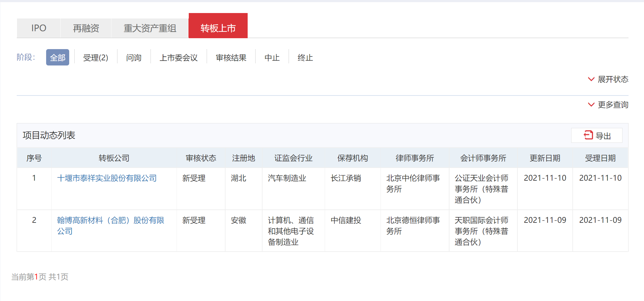Show 审核结果 stage projects
The width and height of the screenshot is (644, 301).
click(231, 58)
